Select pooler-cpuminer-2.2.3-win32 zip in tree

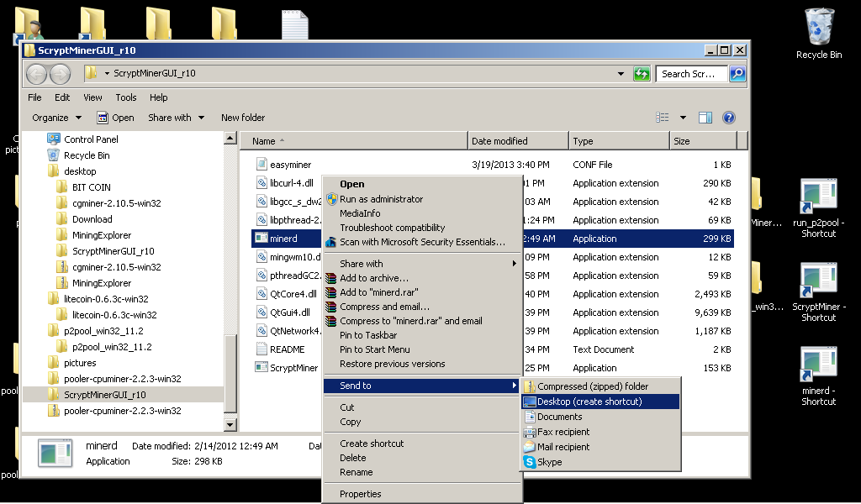(122, 411)
